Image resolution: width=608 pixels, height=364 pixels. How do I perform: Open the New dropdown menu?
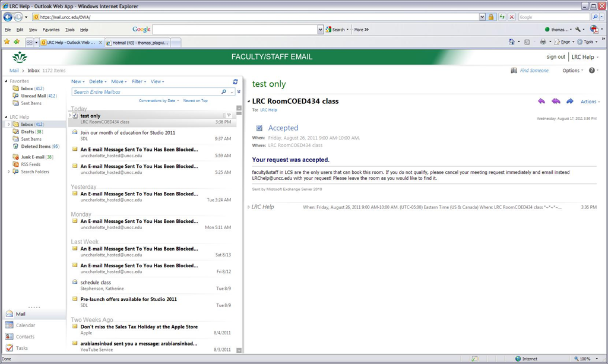tap(78, 81)
